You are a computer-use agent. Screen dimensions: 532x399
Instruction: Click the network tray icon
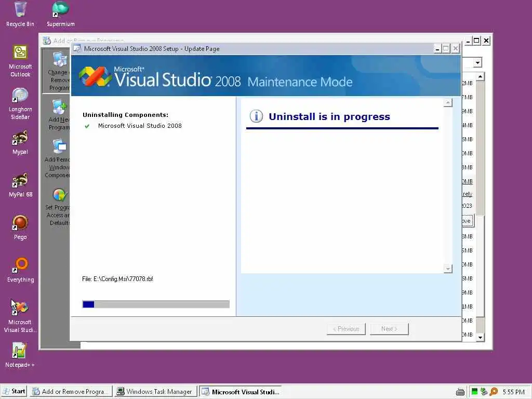(484, 392)
